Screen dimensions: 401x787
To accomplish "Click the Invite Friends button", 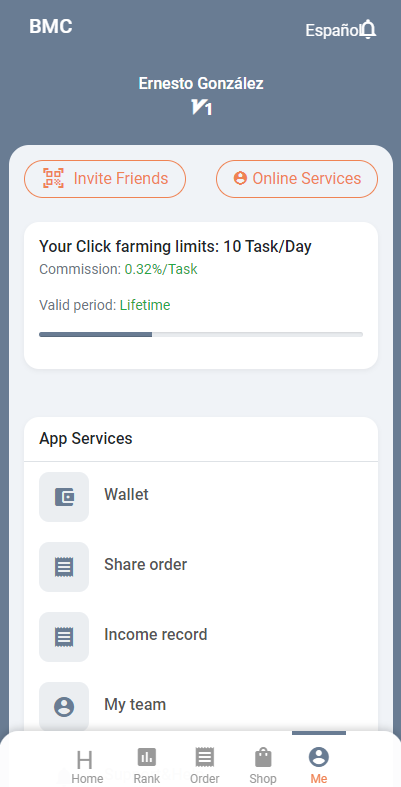I will pos(105,179).
